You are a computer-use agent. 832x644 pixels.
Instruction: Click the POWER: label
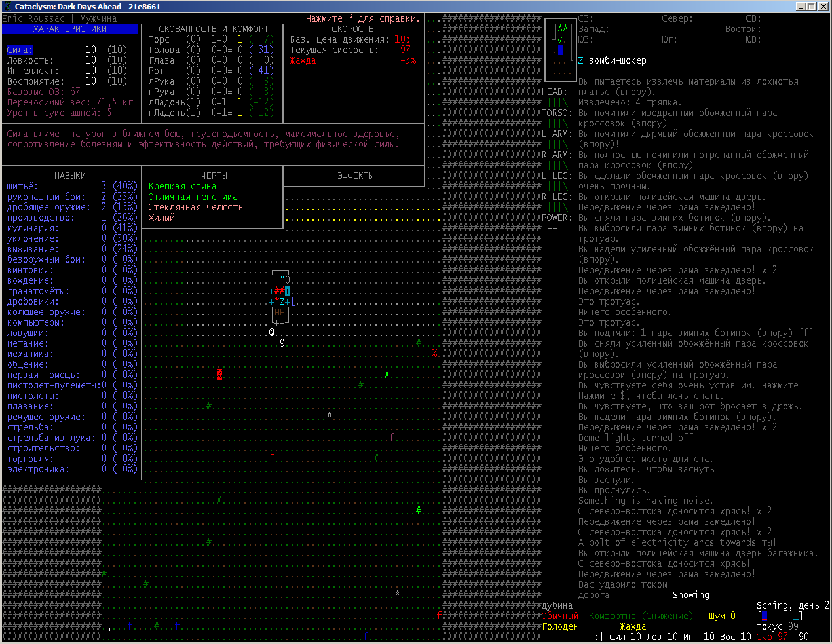click(558, 218)
